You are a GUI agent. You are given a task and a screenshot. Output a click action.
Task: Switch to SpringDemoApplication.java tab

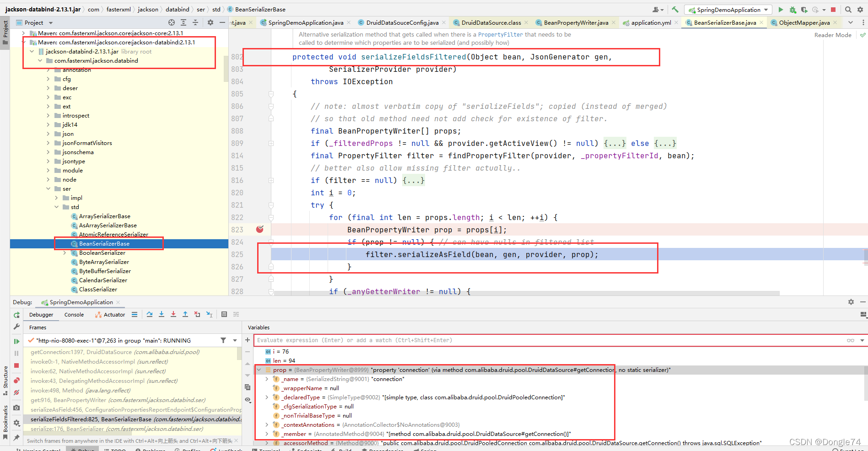(306, 22)
